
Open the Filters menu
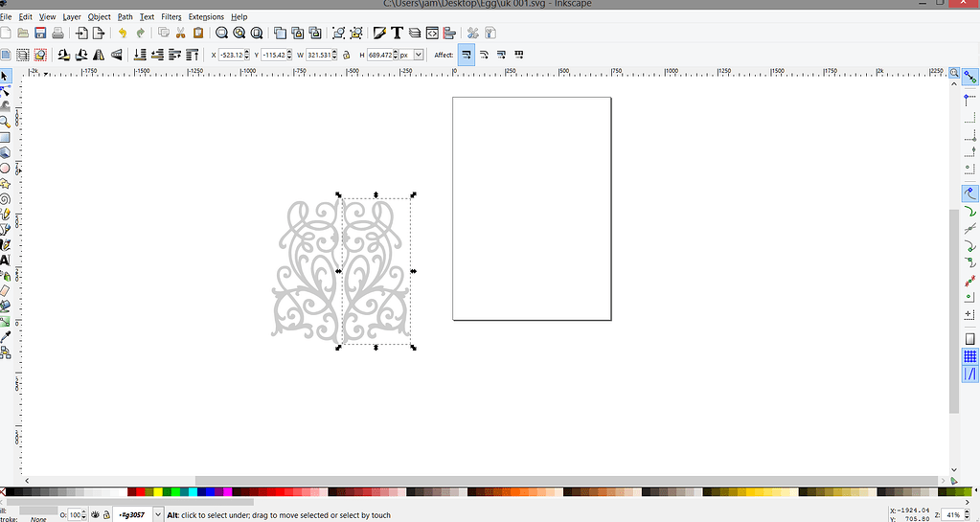[171, 17]
